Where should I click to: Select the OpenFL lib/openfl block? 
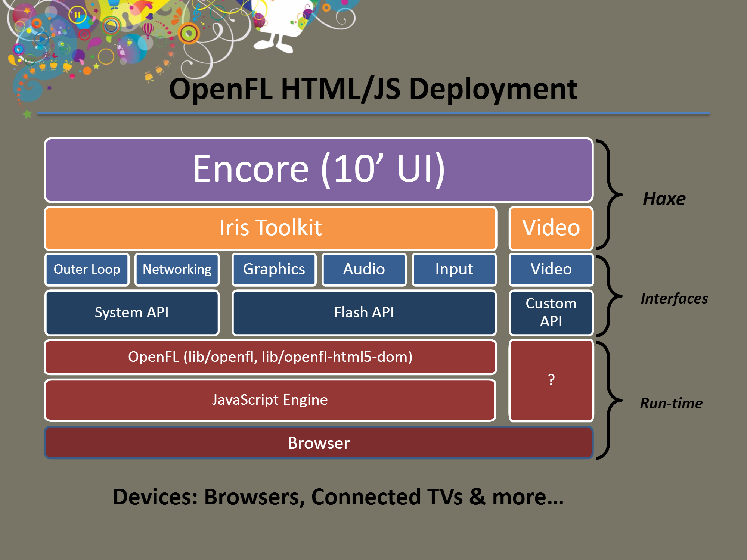[271, 357]
